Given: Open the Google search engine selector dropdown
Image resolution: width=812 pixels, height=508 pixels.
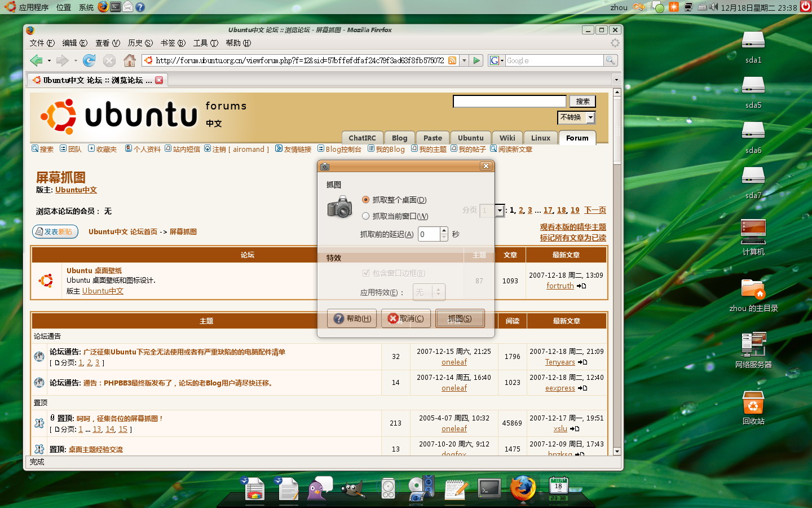Looking at the screenshot, I should [496, 60].
